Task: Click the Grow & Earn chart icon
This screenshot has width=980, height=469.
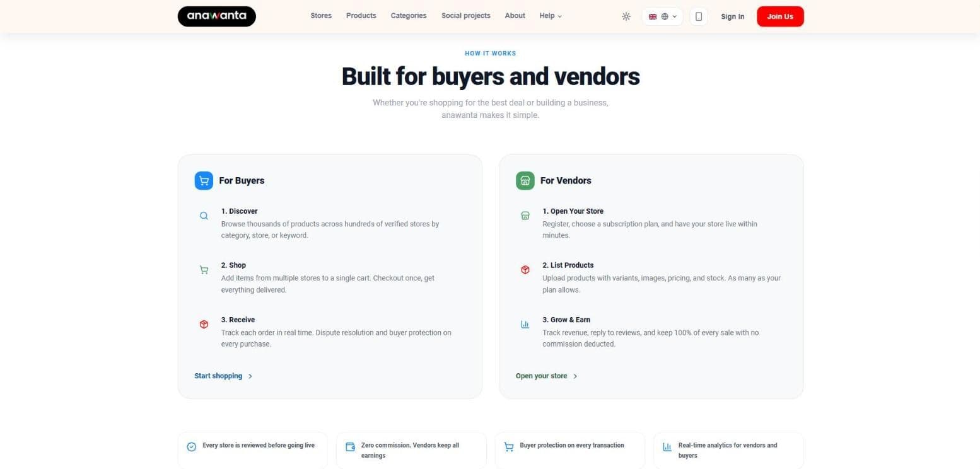Action: (x=525, y=324)
